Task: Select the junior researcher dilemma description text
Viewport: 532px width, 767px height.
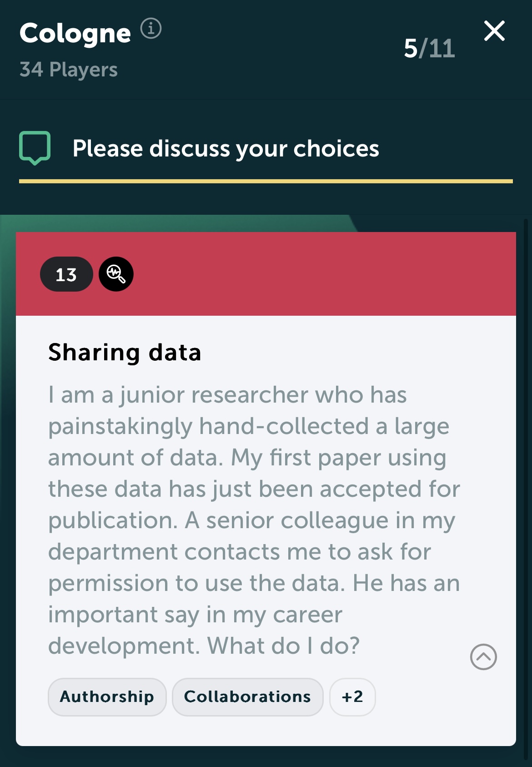Action: [254, 520]
